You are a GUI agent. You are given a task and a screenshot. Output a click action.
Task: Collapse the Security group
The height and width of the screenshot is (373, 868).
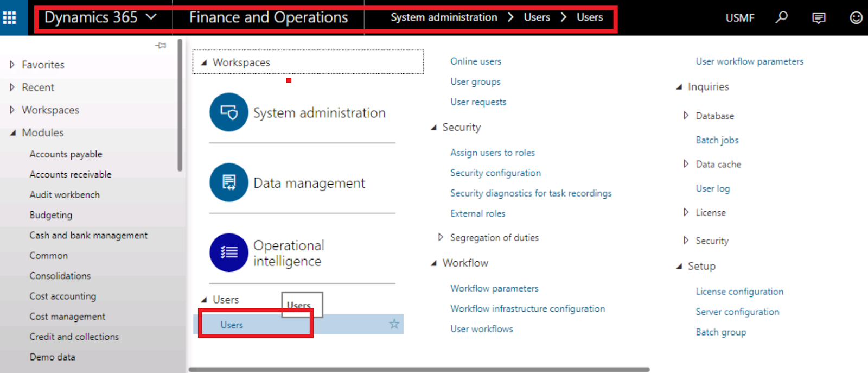coord(433,128)
